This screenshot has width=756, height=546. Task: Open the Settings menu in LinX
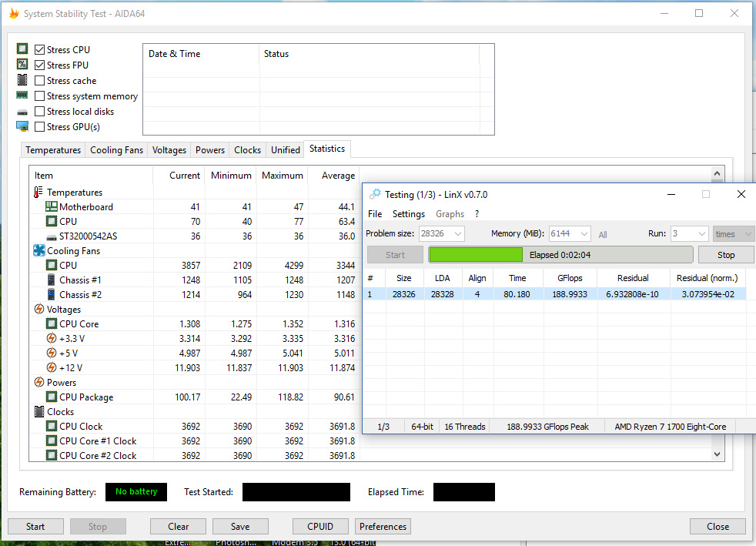pyautogui.click(x=408, y=213)
